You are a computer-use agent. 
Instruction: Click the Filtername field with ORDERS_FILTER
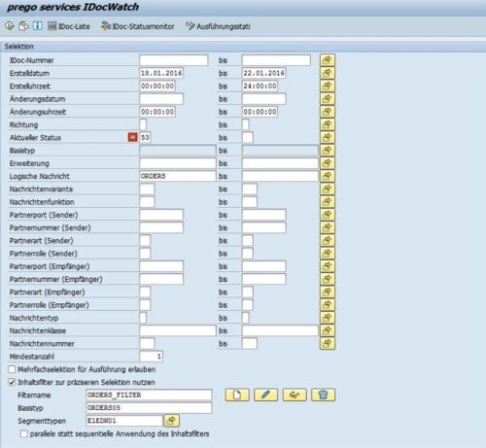pos(149,395)
